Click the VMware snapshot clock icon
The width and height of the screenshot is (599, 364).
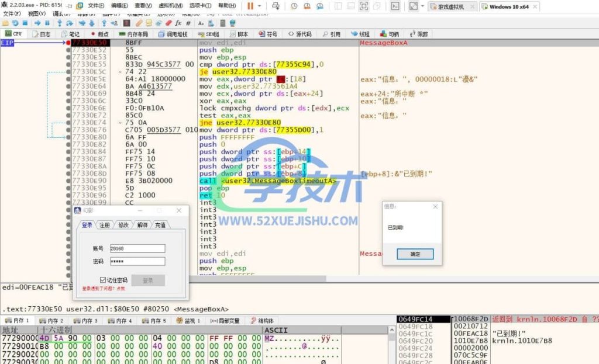coord(294,6)
